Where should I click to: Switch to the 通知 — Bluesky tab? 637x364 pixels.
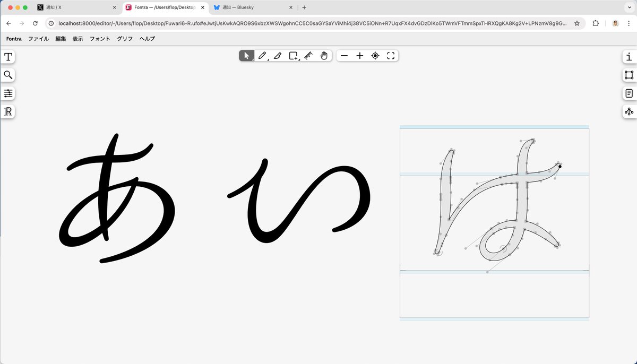pyautogui.click(x=253, y=7)
